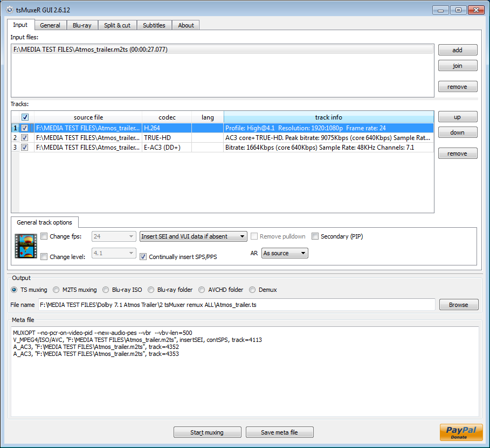Click remove button beside Input files
Image resolution: width=490 pixels, height=448 pixels.
click(x=458, y=87)
